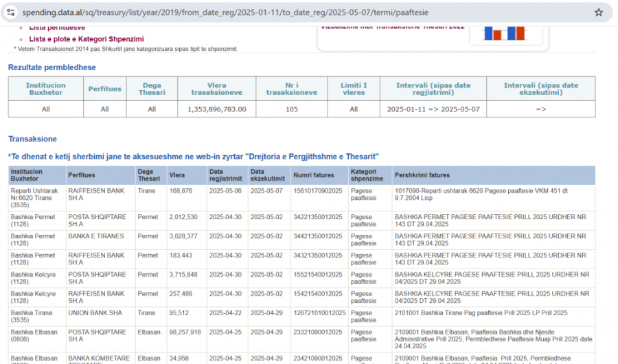The height and width of the screenshot is (364, 618).
Task: Select invoice number 23421090012025
Action: point(318,359)
